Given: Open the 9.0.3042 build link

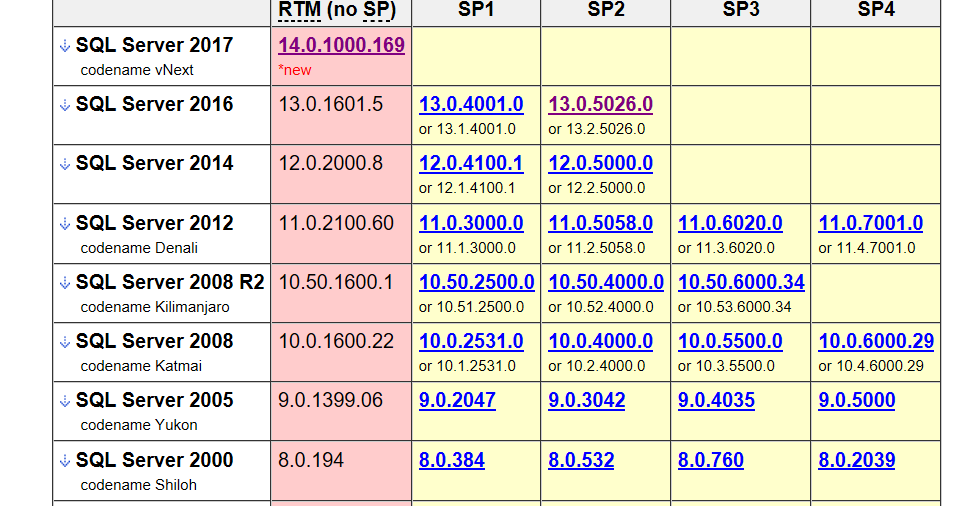Looking at the screenshot, I should pyautogui.click(x=587, y=400).
